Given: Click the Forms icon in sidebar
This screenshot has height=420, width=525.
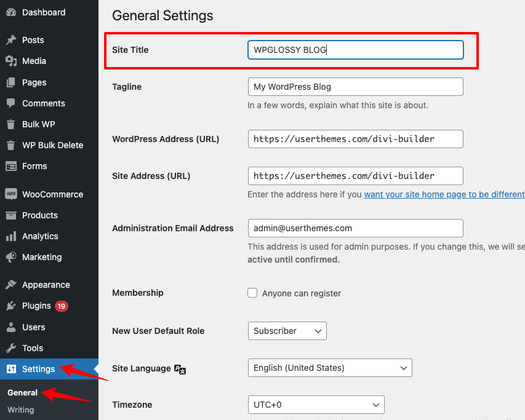Looking at the screenshot, I should tap(11, 166).
